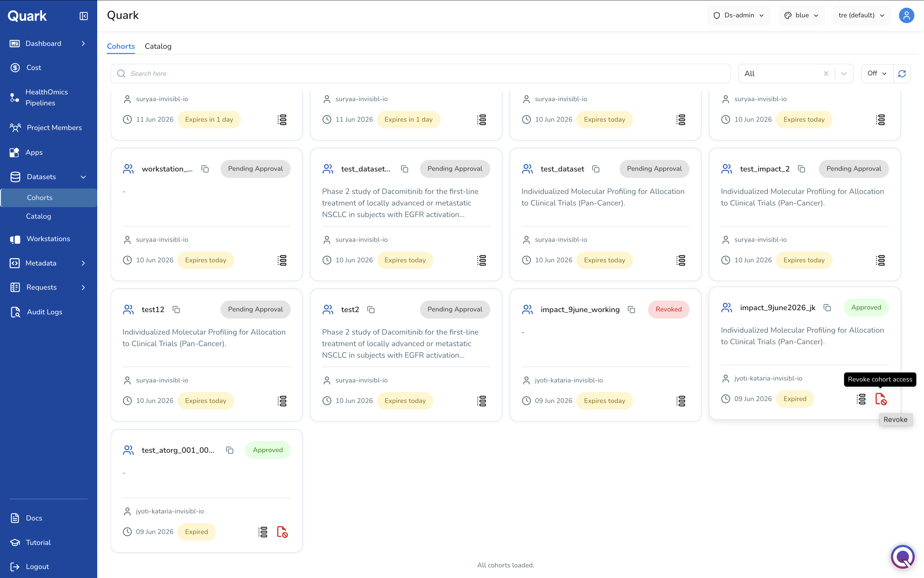Copy the workstation_... cohort name
This screenshot has height=578, width=924.
205,169
